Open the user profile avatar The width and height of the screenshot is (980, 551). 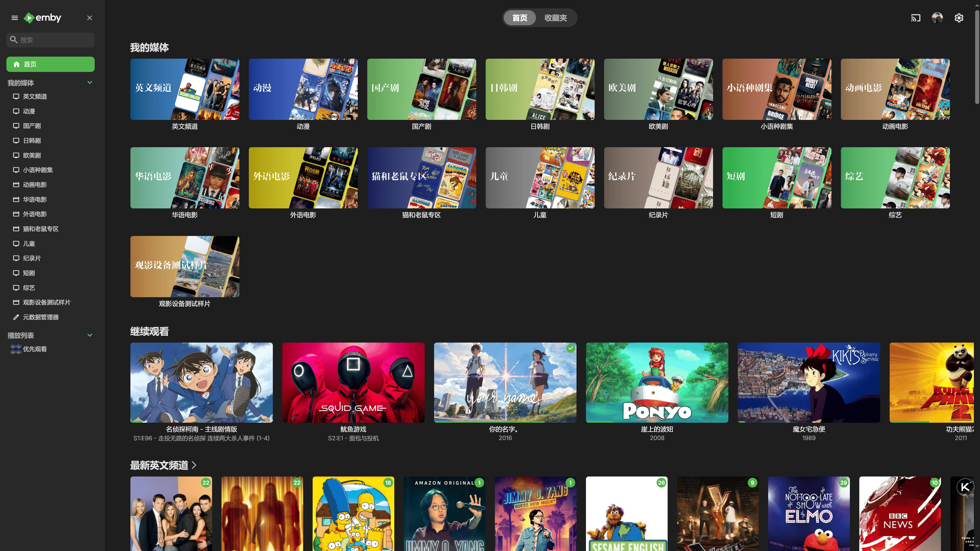click(x=937, y=18)
